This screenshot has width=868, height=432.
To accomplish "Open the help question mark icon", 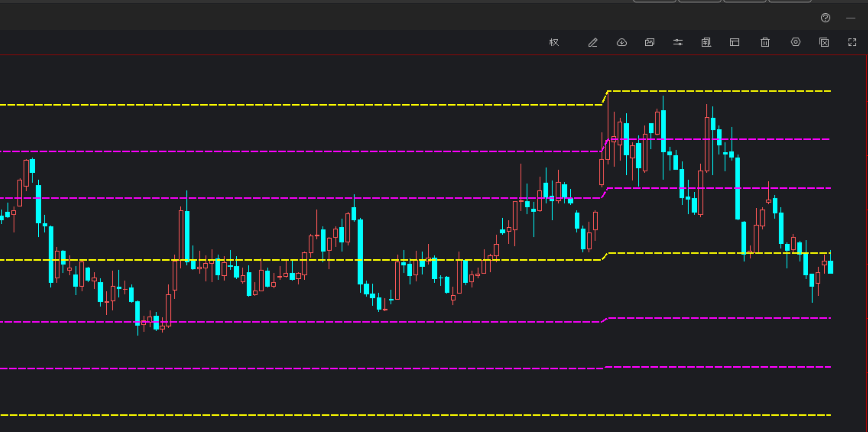I will pos(825,18).
